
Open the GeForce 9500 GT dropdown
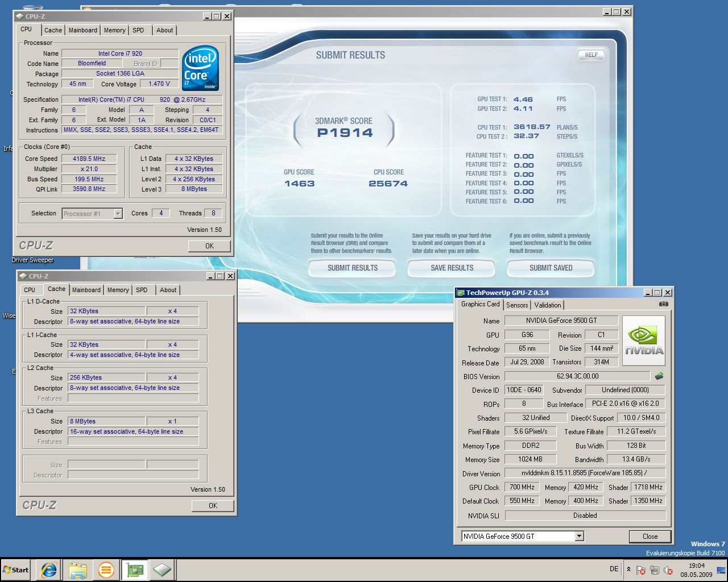click(x=523, y=536)
